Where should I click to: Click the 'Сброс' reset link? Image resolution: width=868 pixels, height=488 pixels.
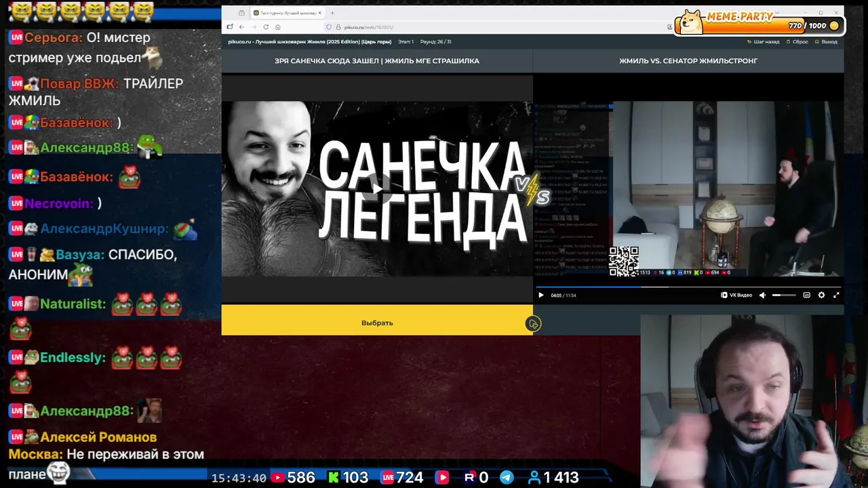coord(797,41)
